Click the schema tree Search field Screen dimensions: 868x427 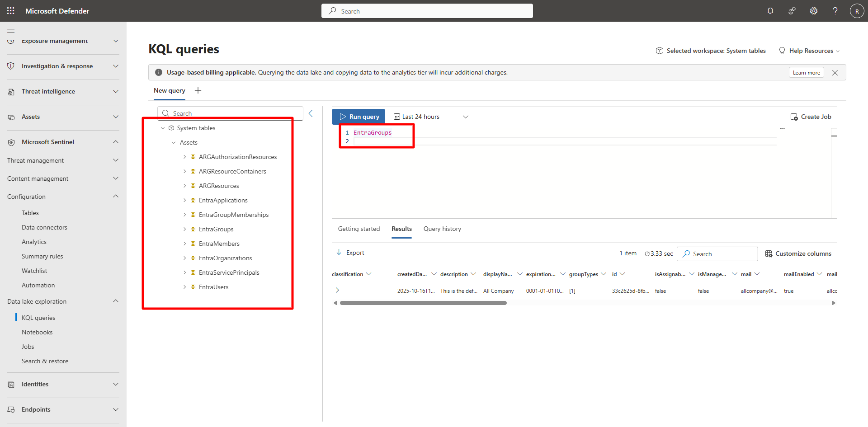coord(230,113)
